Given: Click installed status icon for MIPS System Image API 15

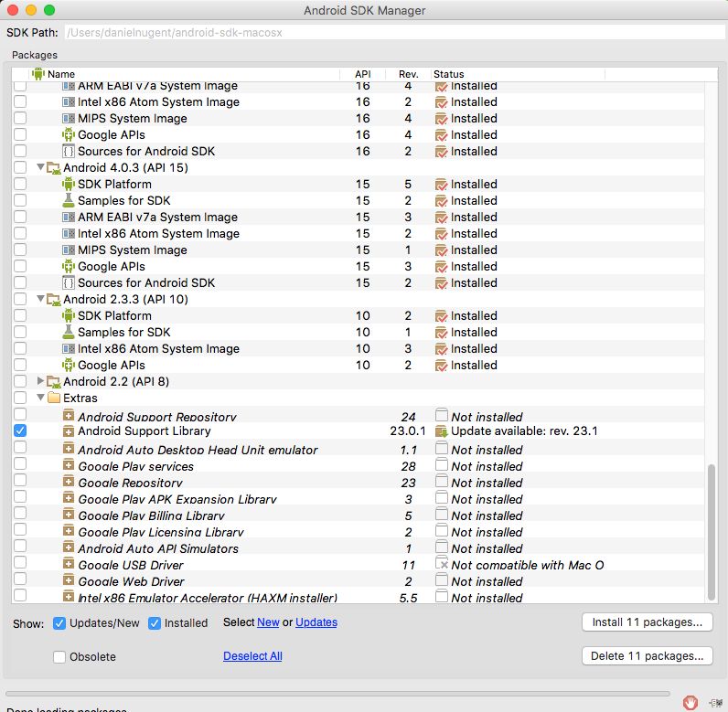Looking at the screenshot, I should point(441,250).
